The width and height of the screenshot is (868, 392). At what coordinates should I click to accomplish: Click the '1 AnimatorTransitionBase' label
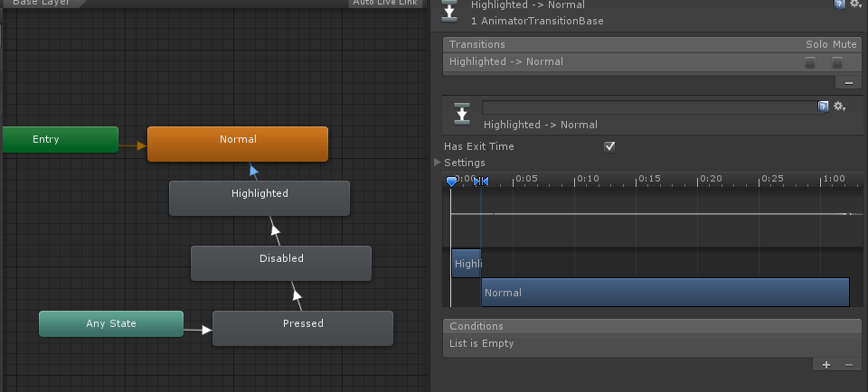537,21
